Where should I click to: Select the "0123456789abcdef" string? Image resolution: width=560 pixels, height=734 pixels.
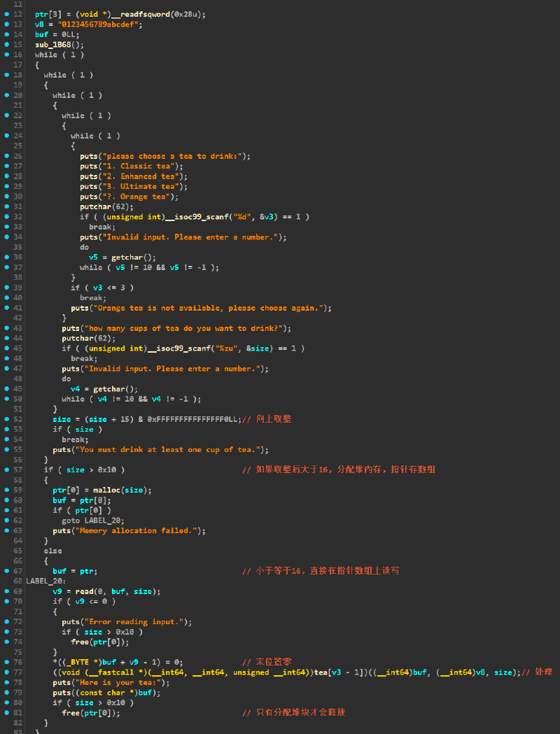[x=98, y=24]
